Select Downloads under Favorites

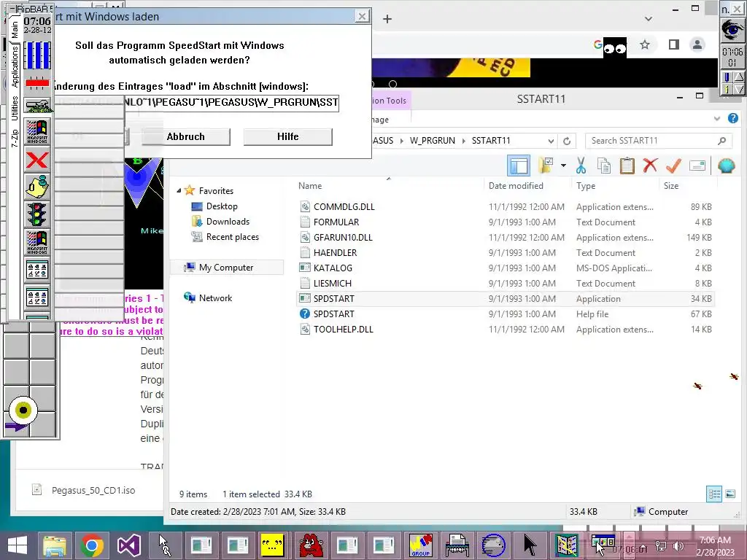pyautogui.click(x=228, y=222)
